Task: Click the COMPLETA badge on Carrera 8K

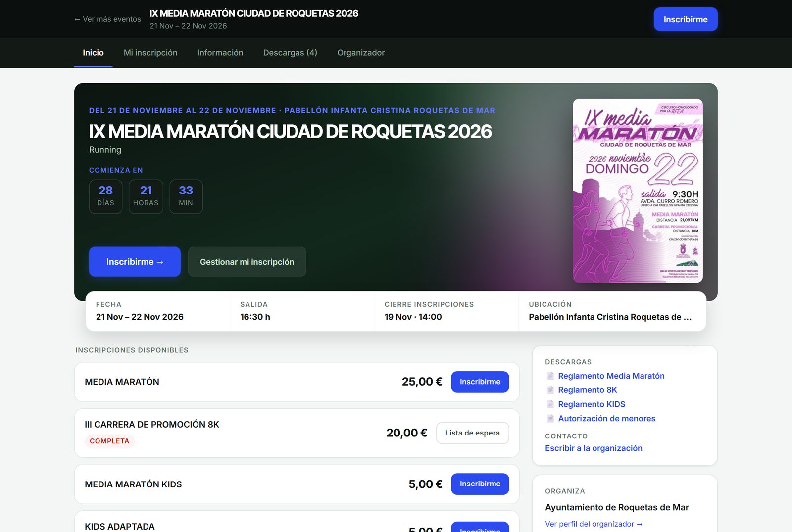Action: (109, 441)
